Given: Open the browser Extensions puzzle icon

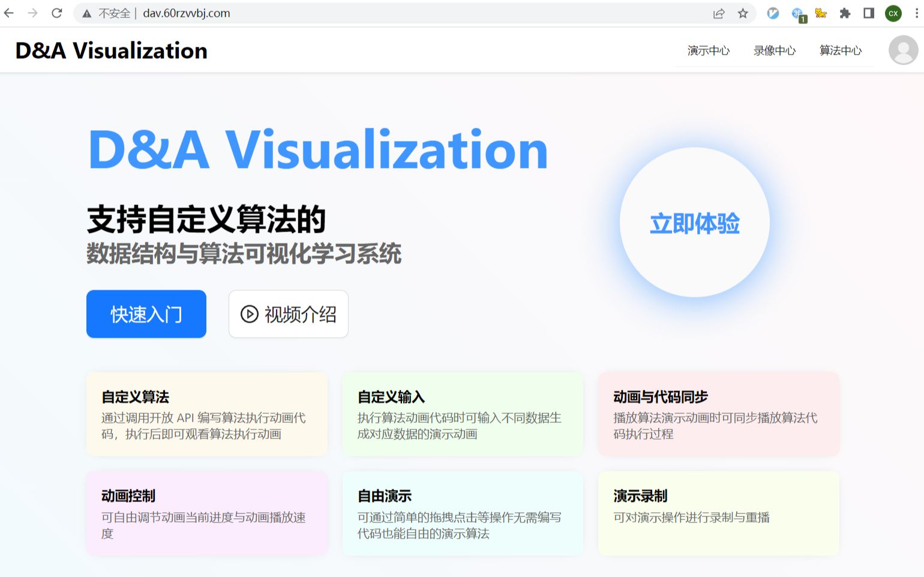Looking at the screenshot, I should pos(844,13).
